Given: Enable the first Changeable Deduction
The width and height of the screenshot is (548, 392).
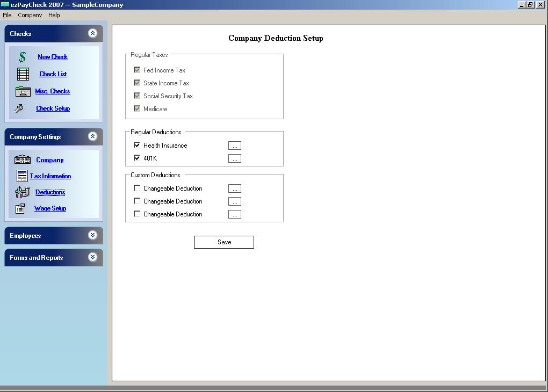Looking at the screenshot, I should [137, 188].
